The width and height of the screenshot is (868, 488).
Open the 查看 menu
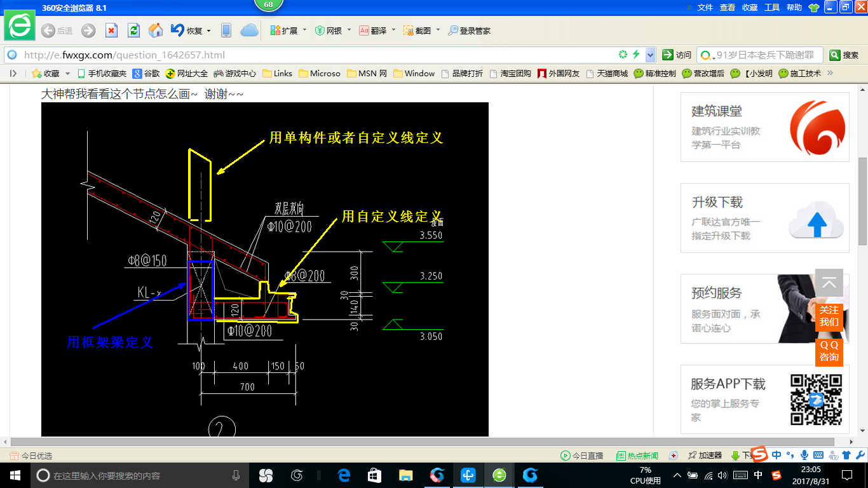click(x=728, y=8)
